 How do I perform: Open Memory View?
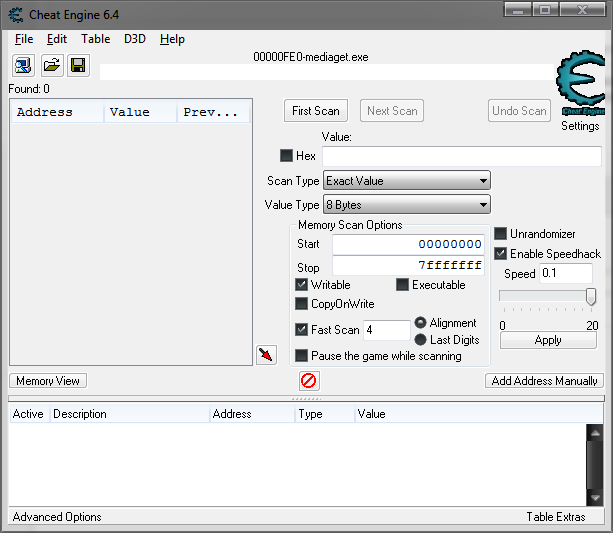[48, 380]
